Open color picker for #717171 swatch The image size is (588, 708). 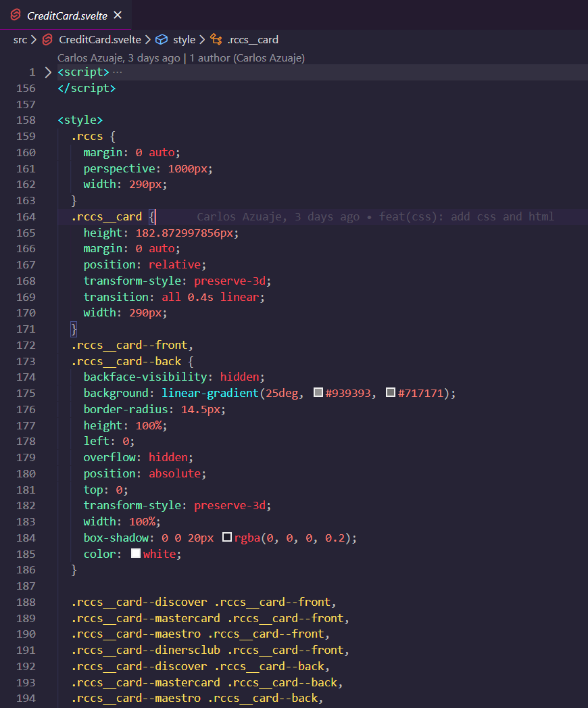(x=391, y=392)
